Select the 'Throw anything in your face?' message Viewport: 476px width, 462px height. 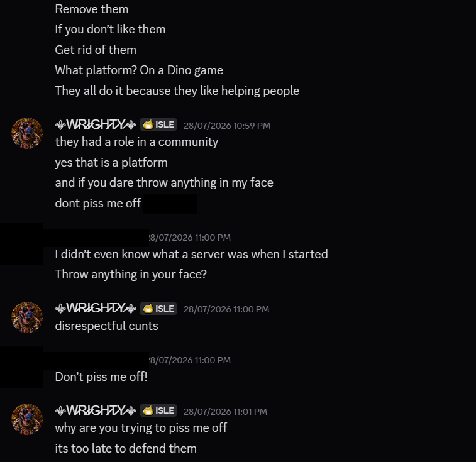pos(131,275)
